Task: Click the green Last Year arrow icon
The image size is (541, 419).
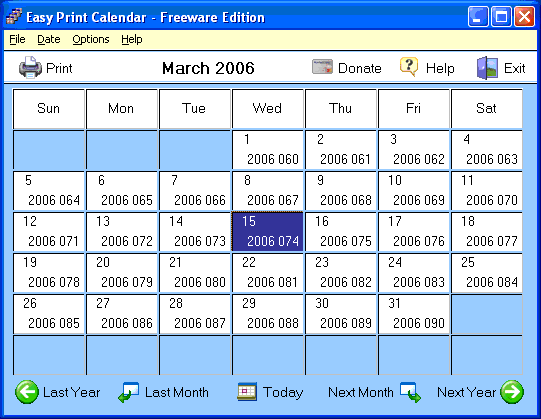Action: tap(27, 392)
